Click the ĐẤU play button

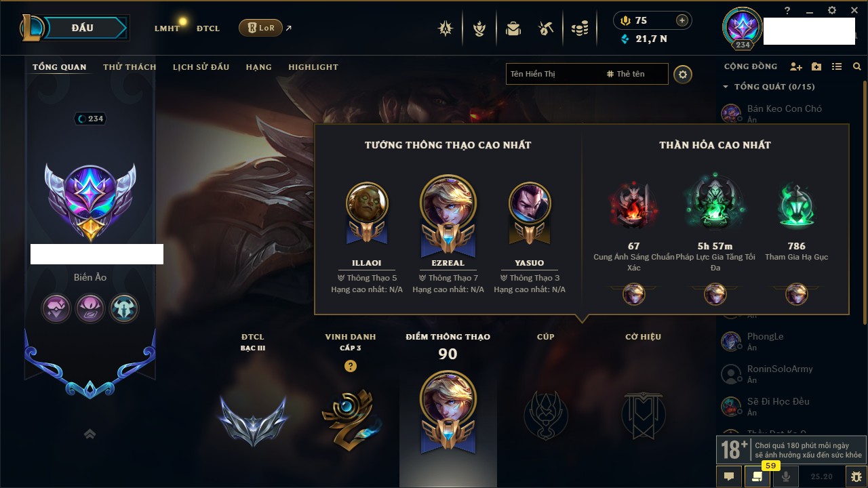click(x=82, y=28)
